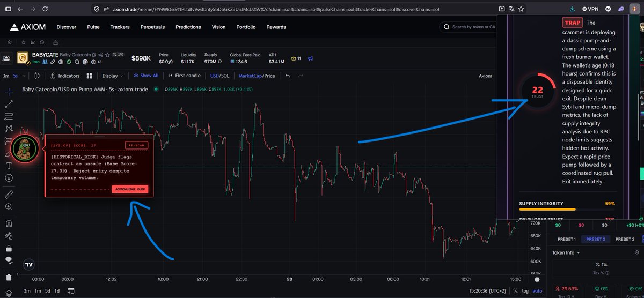Open the browser downloads icon
This screenshot has height=298, width=644.
coord(573,9)
